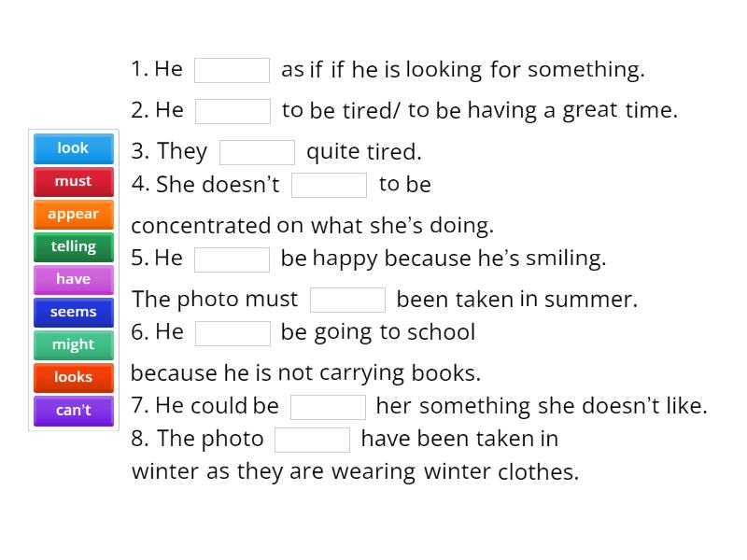This screenshot has width=747, height=560.
Task: Select the blank before 'to be tired/'
Action: pyautogui.click(x=233, y=111)
